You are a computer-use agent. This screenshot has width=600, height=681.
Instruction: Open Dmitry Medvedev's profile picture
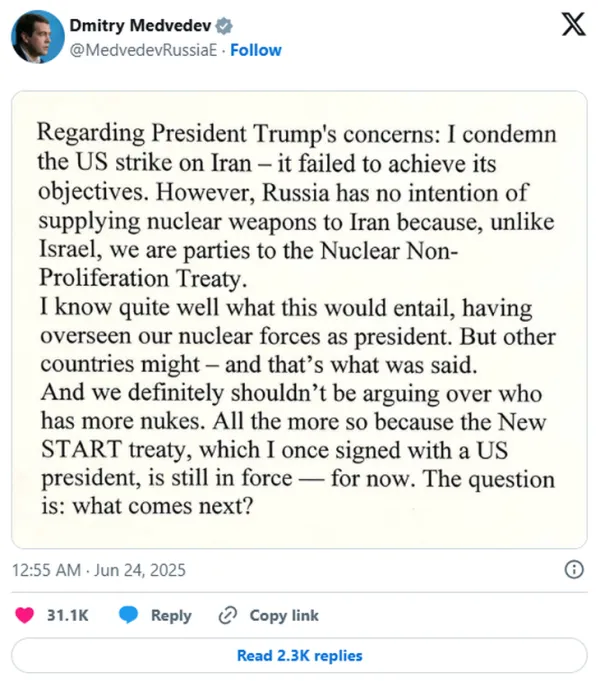coord(38,37)
